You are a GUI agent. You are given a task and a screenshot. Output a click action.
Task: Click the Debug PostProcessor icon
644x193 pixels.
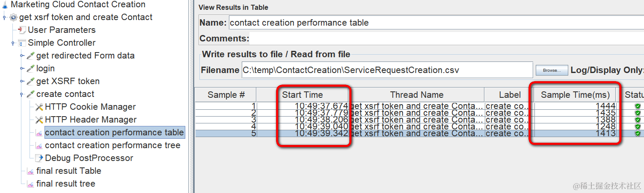[x=39, y=158]
